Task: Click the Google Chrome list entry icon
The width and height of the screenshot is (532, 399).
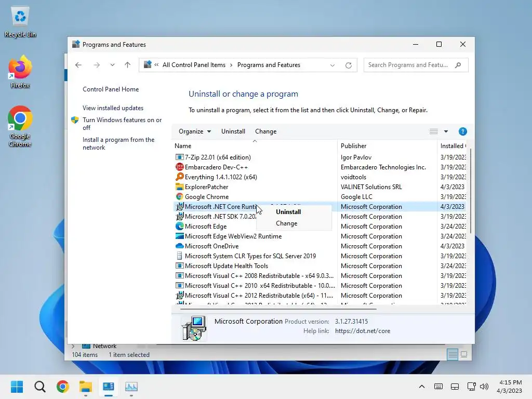Action: pyautogui.click(x=179, y=196)
